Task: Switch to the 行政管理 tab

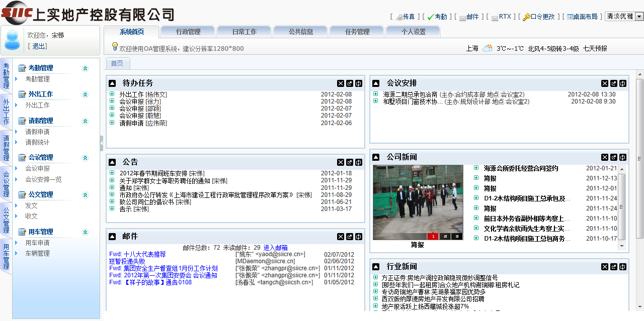Action: point(188,32)
